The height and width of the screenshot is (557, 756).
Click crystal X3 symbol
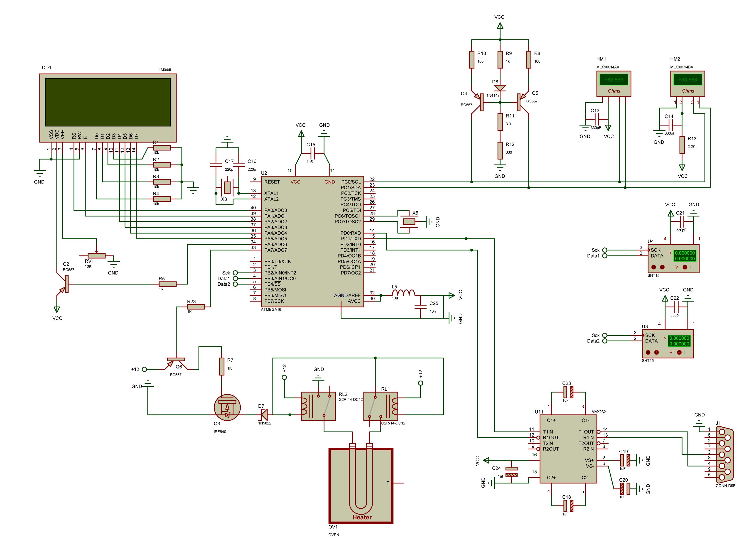pos(227,187)
